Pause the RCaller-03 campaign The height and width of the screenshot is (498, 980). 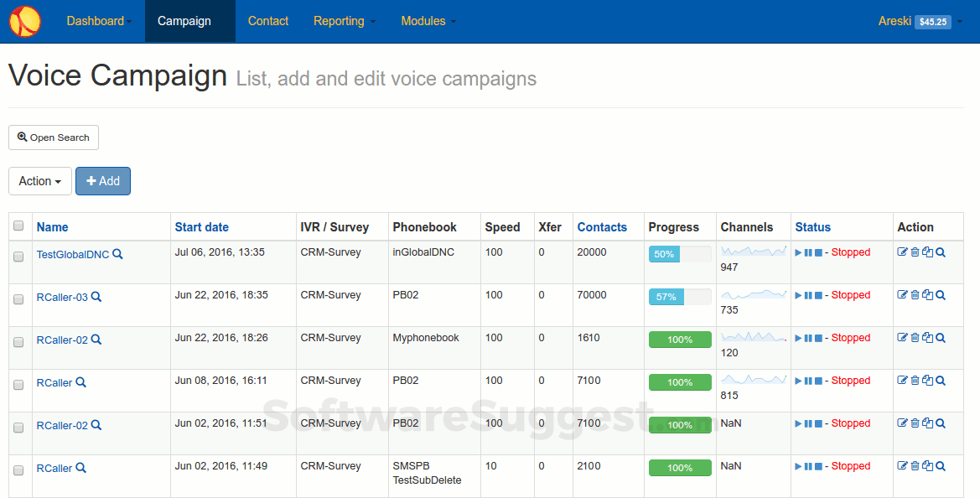point(808,295)
